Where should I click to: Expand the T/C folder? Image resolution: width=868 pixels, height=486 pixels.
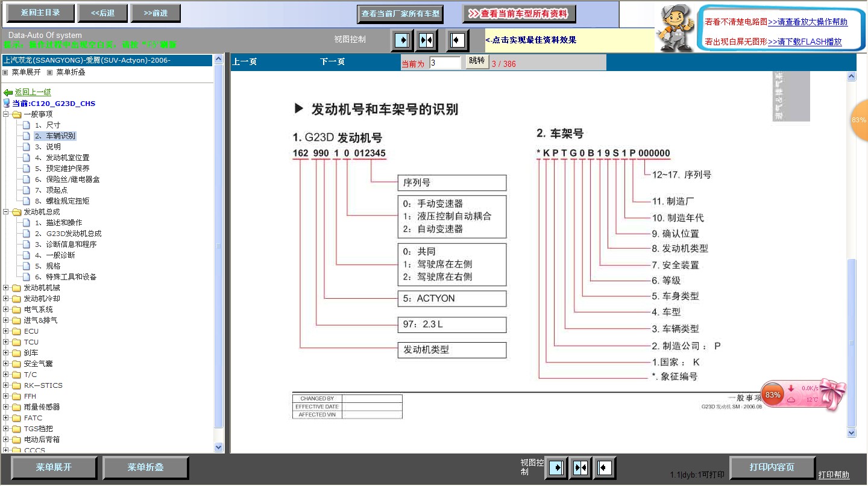(x=6, y=375)
